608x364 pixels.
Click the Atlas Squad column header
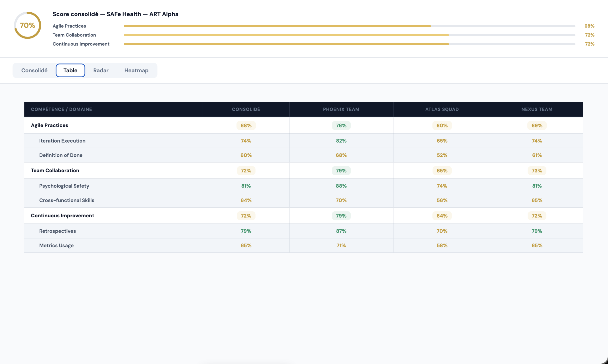442,109
